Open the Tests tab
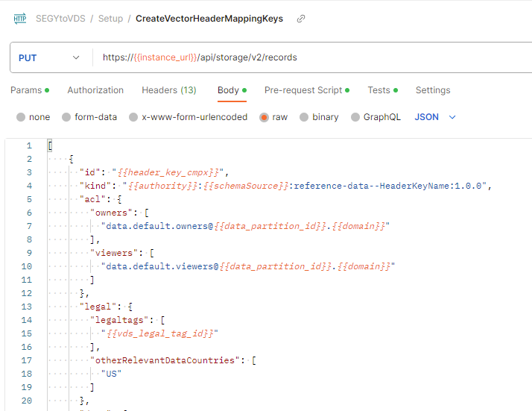Image resolution: width=532 pixels, height=411 pixels. [383, 90]
